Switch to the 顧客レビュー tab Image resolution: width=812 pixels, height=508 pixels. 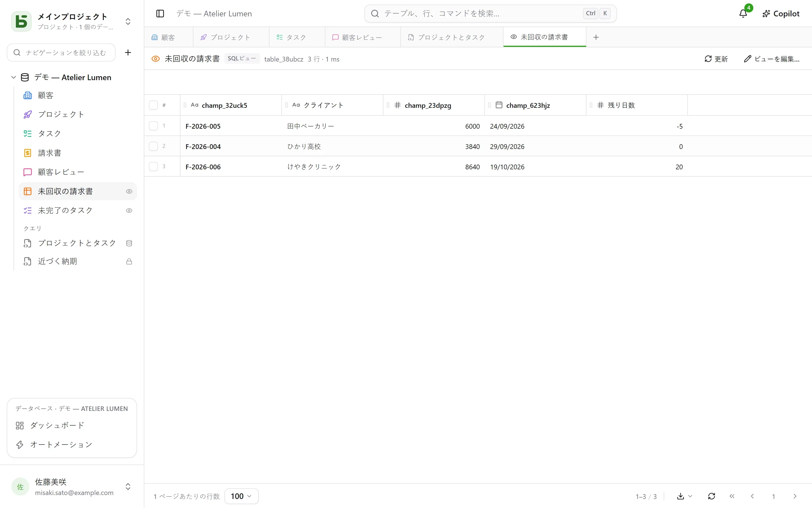coord(363,37)
